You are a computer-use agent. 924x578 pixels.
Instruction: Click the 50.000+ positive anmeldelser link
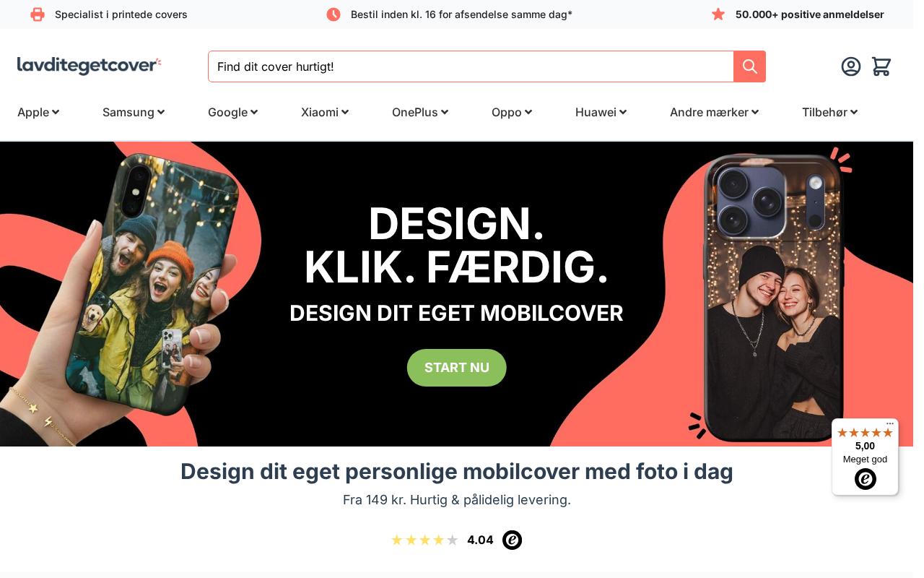point(809,14)
